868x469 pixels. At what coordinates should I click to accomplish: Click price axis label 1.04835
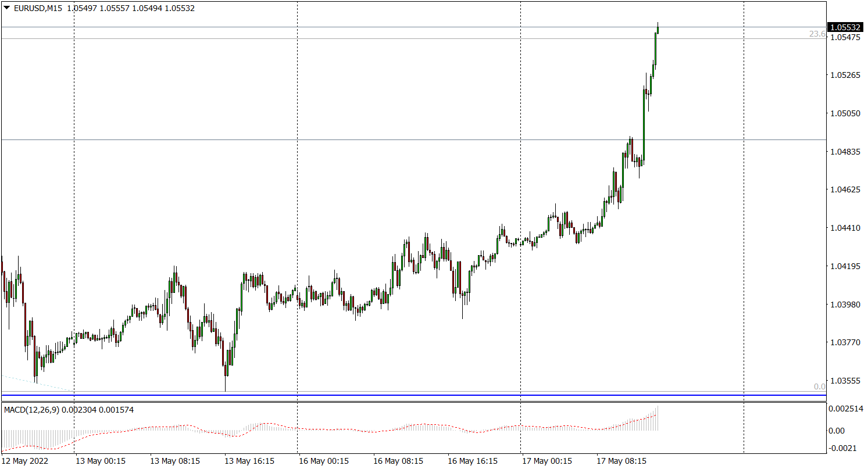tap(845, 152)
